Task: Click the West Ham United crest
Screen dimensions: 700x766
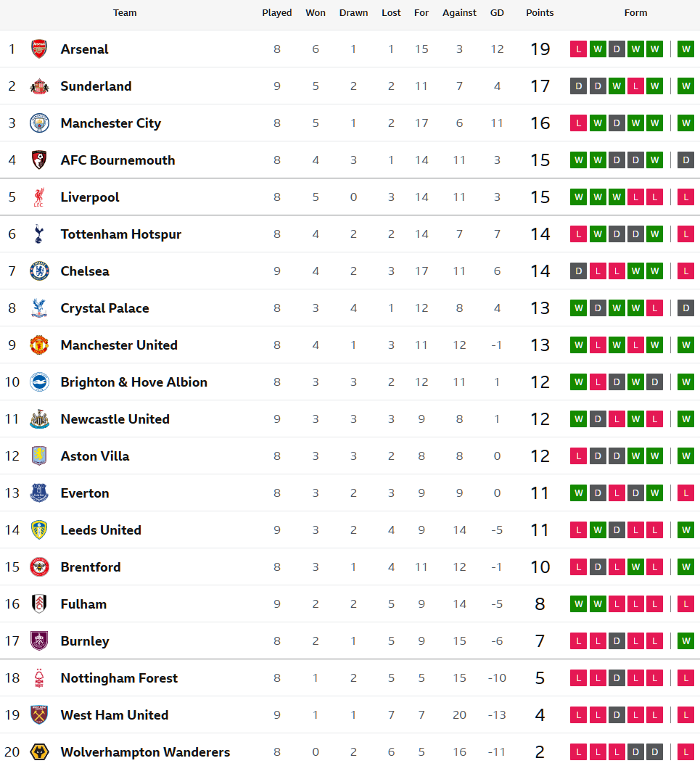Action: tap(39, 715)
